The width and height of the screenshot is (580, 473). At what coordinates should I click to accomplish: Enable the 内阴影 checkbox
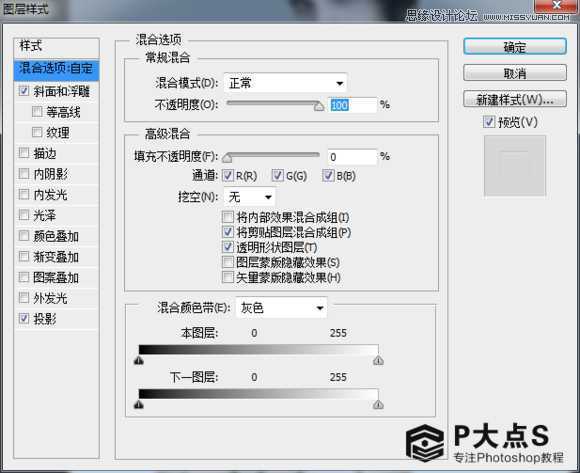click(x=24, y=173)
